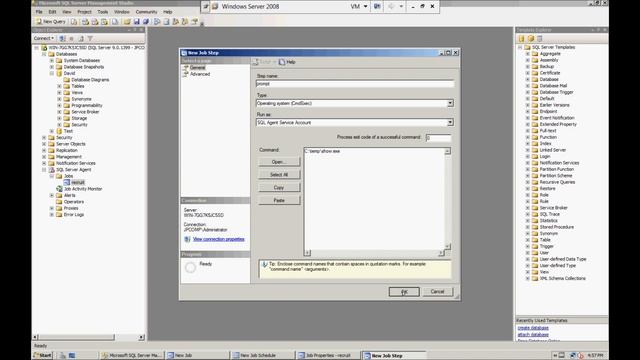This screenshot has height=360, width=640.
Task: Select Job Activity Monitor item
Action: (x=83, y=189)
